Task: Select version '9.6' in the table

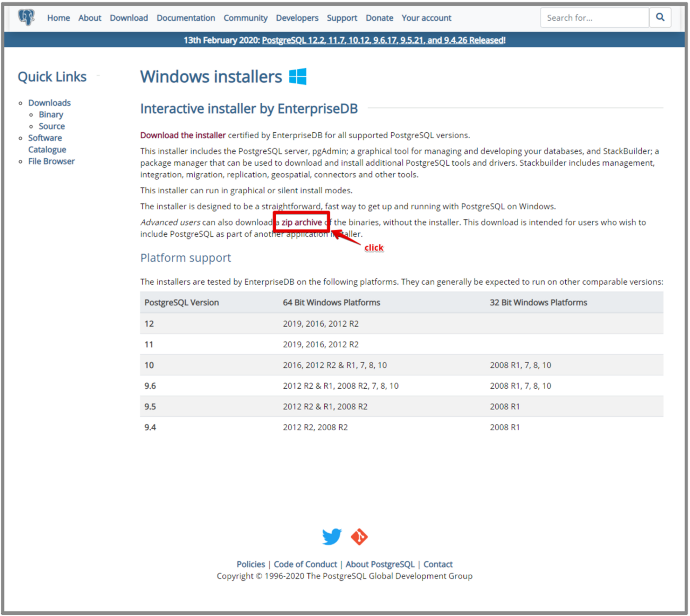Action: (150, 386)
